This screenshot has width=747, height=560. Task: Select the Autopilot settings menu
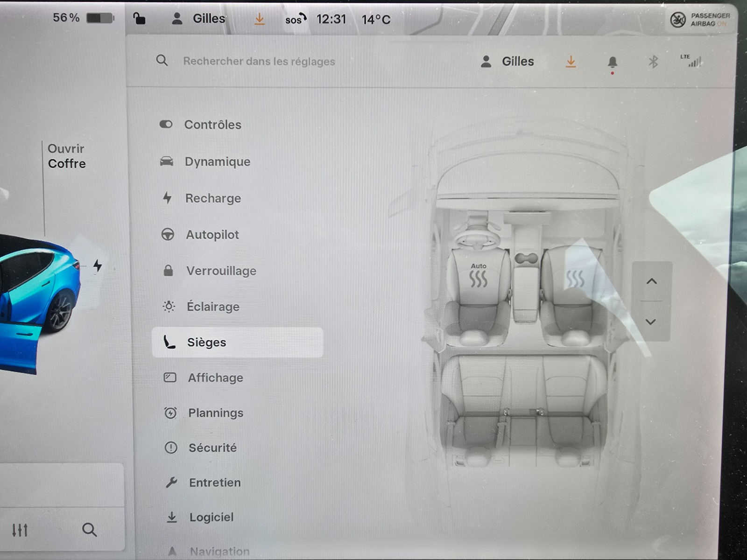(x=212, y=234)
